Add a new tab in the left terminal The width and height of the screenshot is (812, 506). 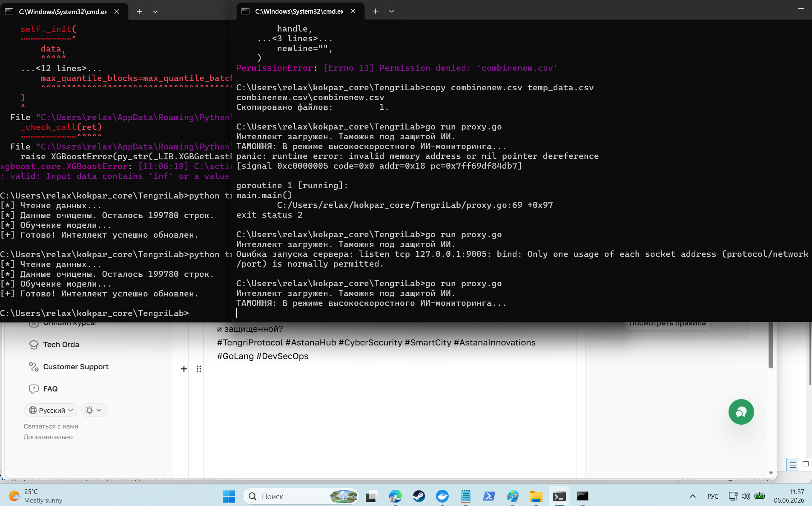139,11
